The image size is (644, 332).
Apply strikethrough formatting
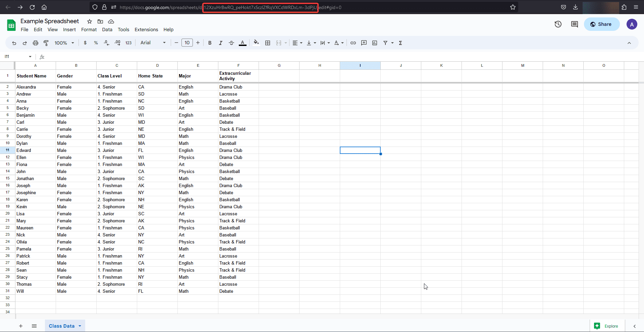[231, 43]
